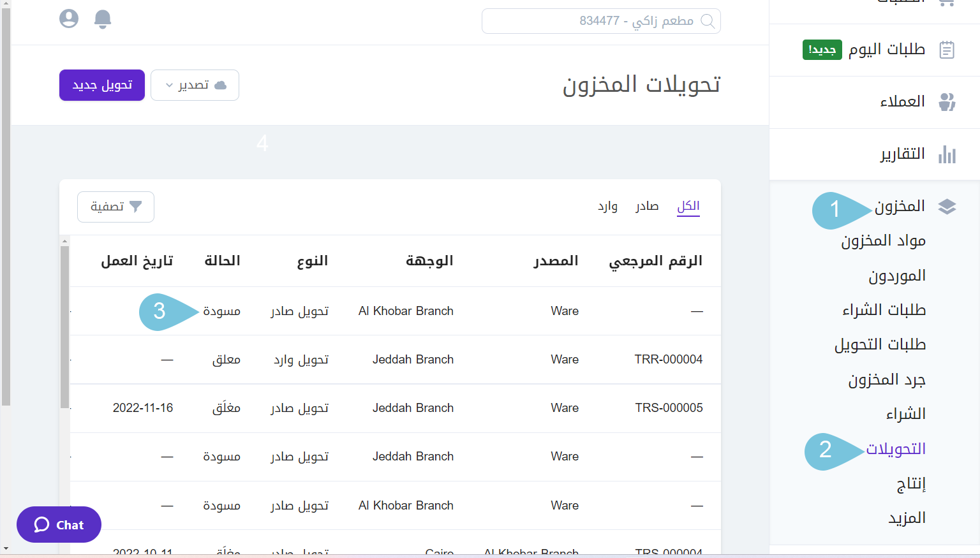Collapse the Inventory (المخزون) menu section
980x558 pixels.
point(900,207)
